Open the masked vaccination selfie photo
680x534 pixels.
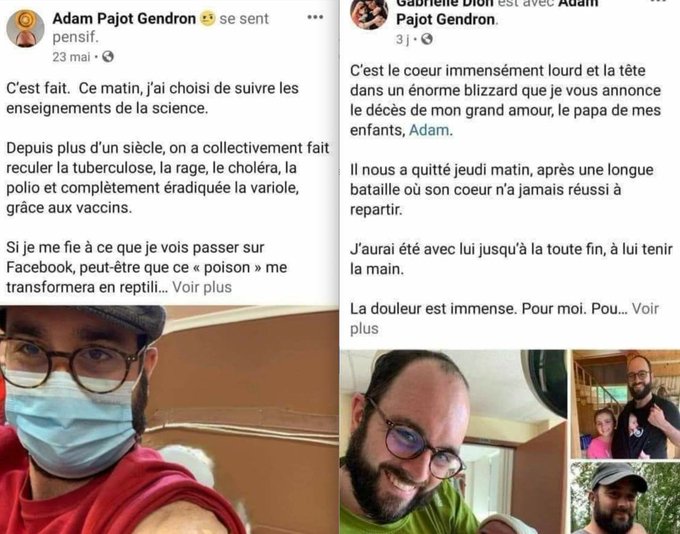tap(169, 420)
